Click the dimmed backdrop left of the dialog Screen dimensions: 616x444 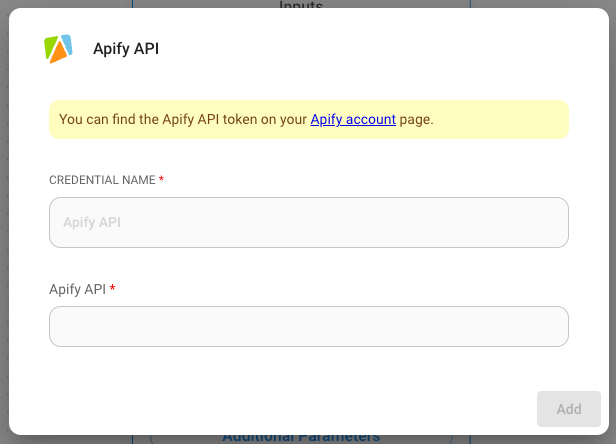(4, 222)
